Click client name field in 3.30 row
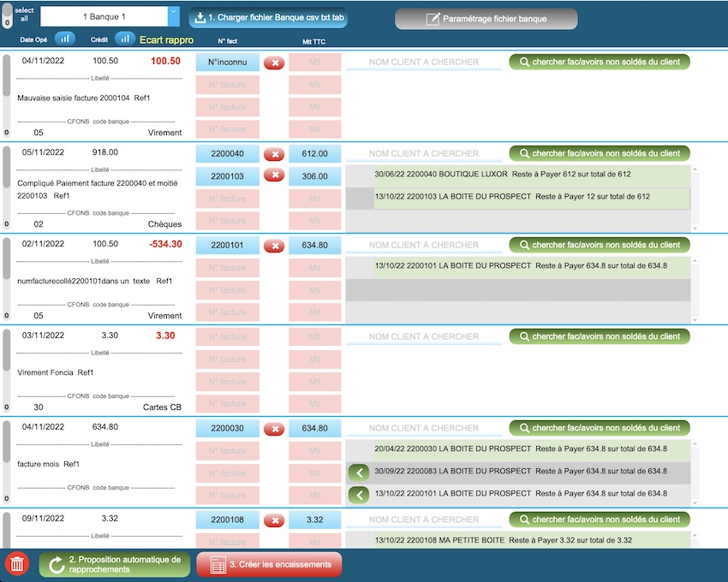This screenshot has height=582, width=728. pos(424,336)
